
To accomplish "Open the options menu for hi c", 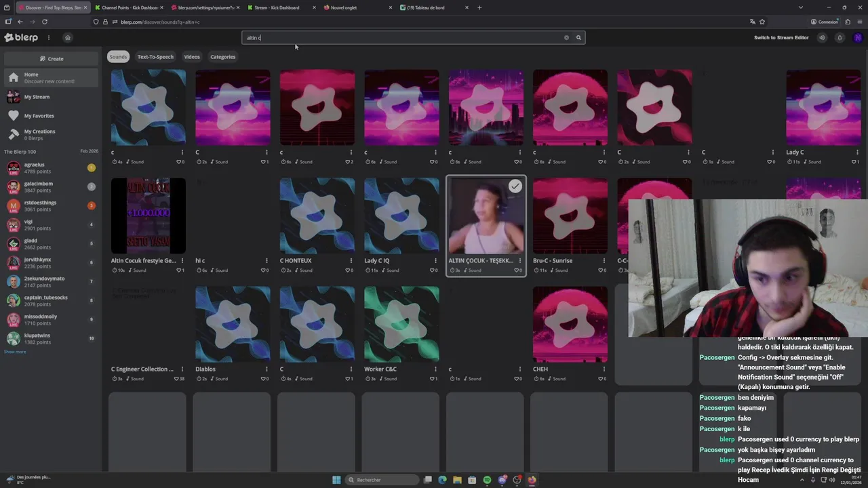I will click(x=267, y=261).
